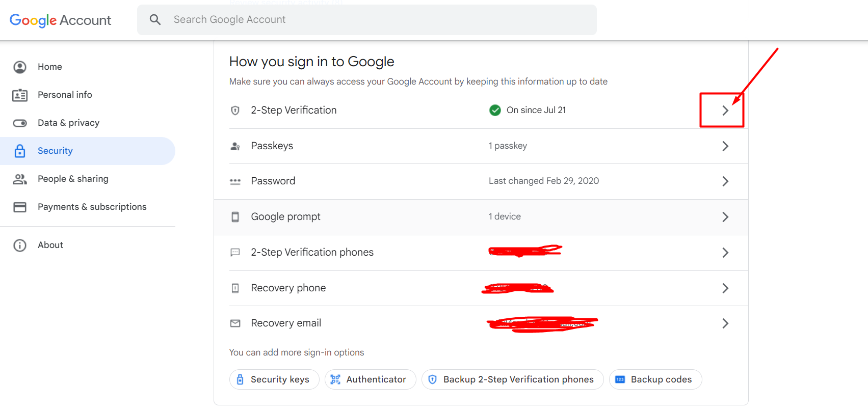Viewport: 868px width, 411px height.
Task: Select Security in the sidebar
Action: pyautogui.click(x=55, y=151)
